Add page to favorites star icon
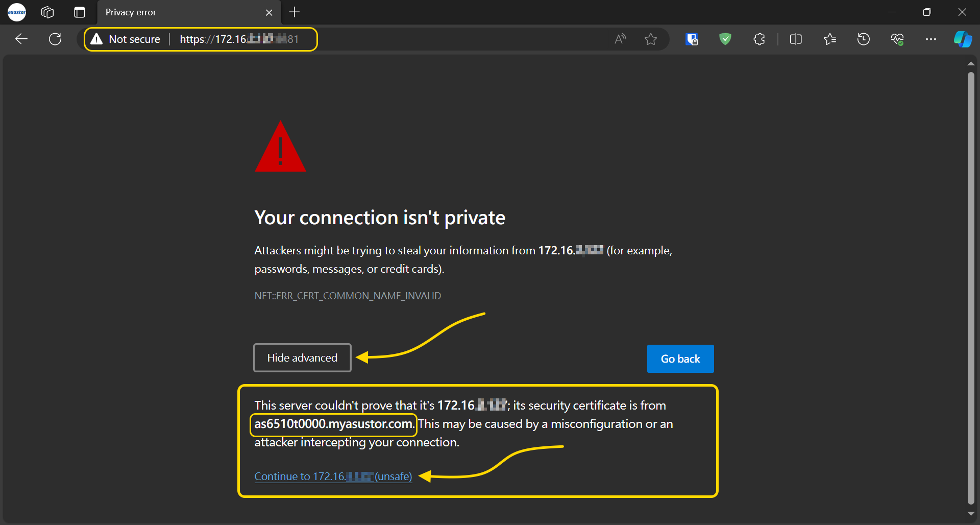 tap(650, 39)
